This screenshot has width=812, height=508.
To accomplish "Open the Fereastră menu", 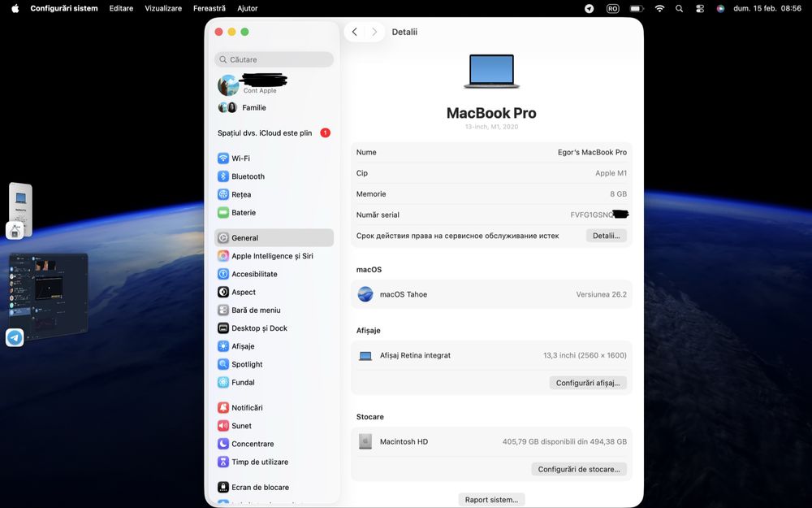I will 209,8.
